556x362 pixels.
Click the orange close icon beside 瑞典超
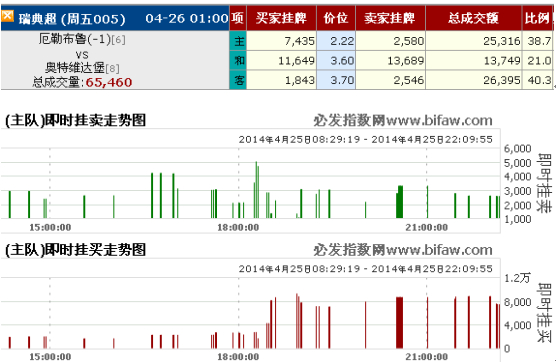[x=7, y=16]
